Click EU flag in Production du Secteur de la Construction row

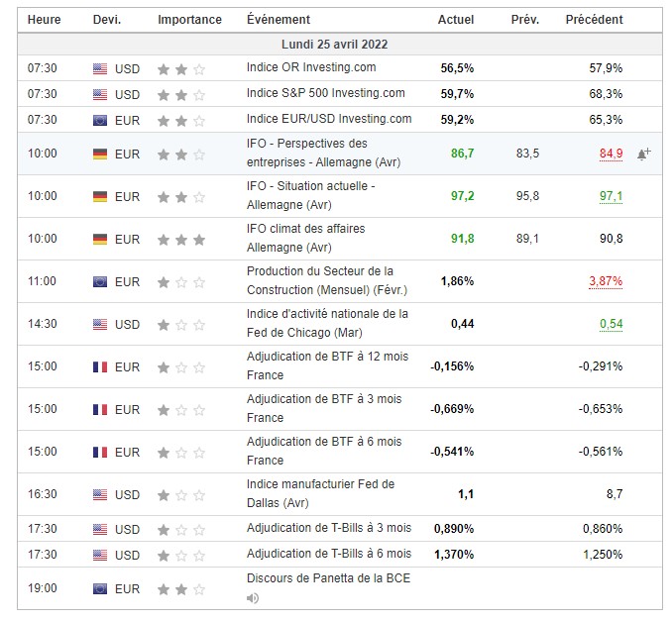click(x=100, y=282)
